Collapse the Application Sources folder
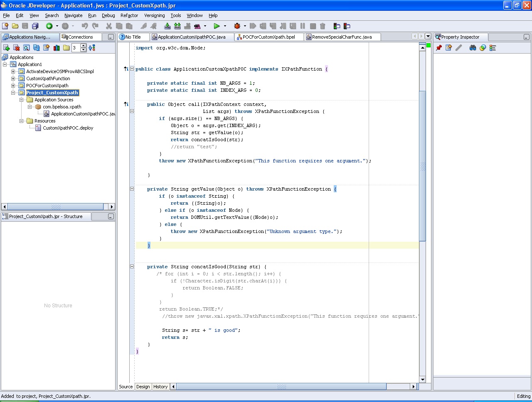The width and height of the screenshot is (532, 402). [x=21, y=100]
